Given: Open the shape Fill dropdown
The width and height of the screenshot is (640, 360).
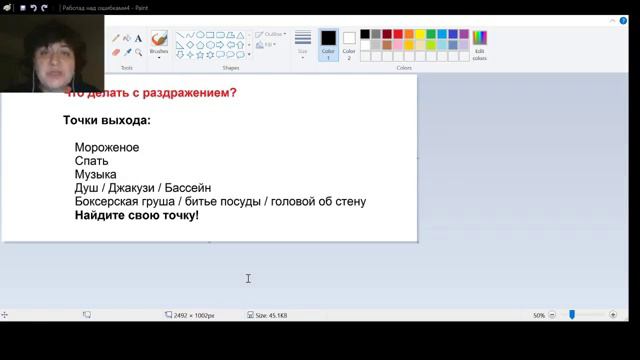Looking at the screenshot, I should point(266,44).
